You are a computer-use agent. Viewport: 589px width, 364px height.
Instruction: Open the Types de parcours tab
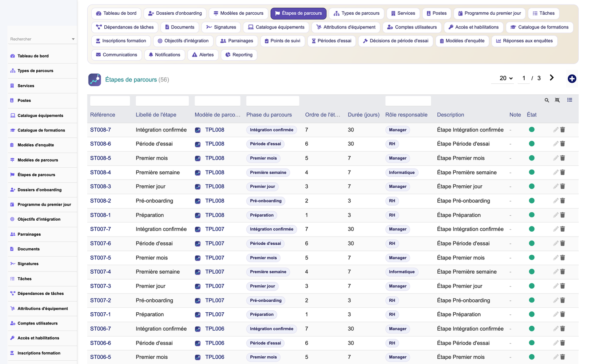point(356,13)
